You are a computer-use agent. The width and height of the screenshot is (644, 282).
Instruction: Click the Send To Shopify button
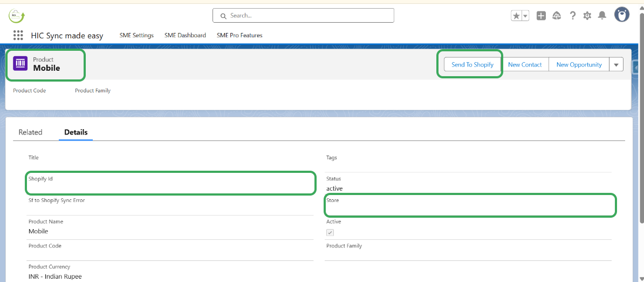point(472,64)
